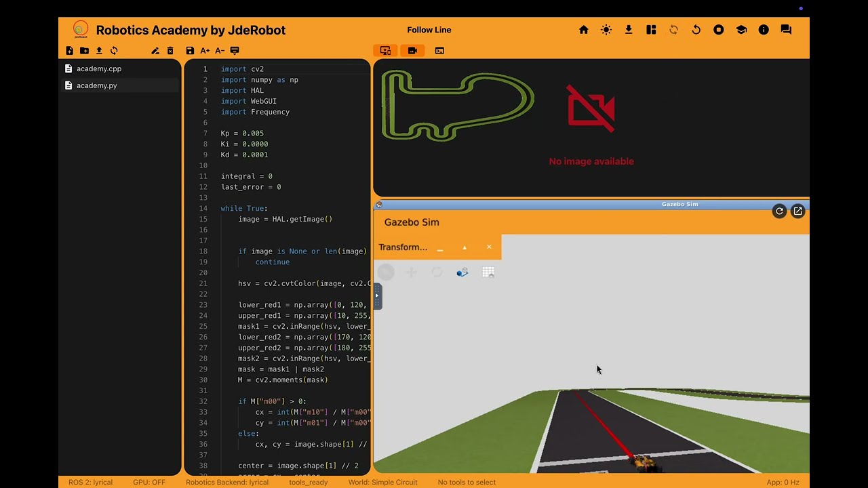
Task: Open the exercise info icon
Action: click(764, 30)
